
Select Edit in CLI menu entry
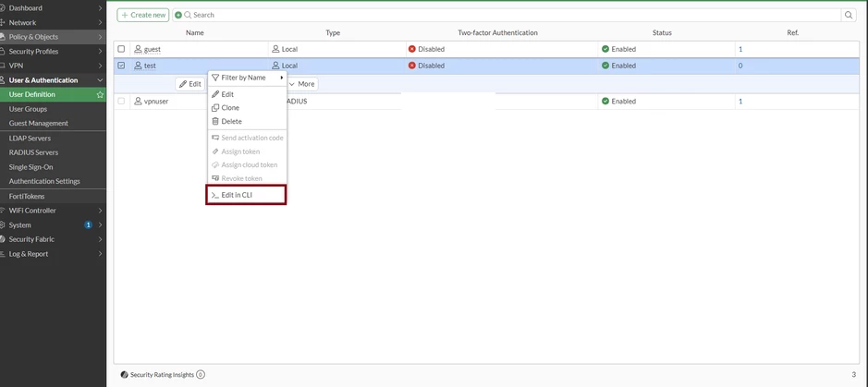[246, 195]
